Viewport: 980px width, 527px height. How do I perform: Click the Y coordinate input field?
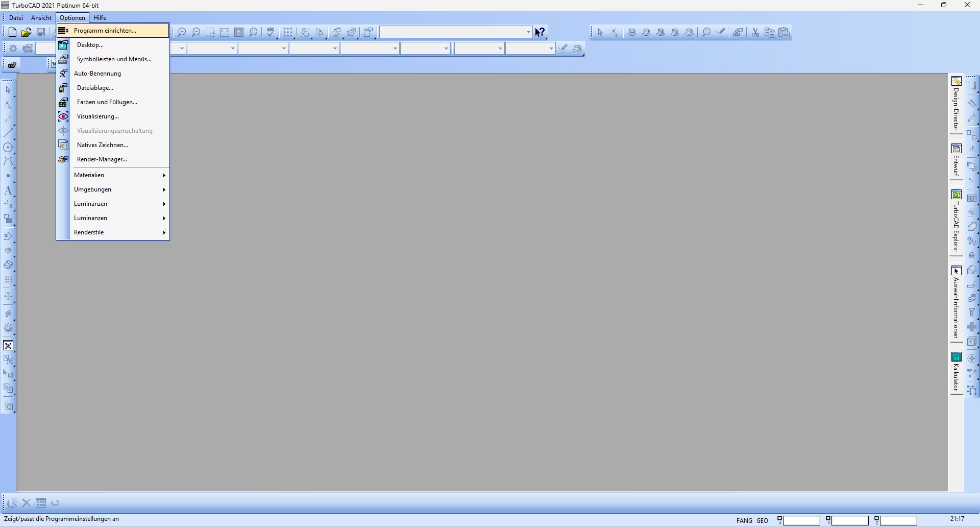tap(850, 521)
